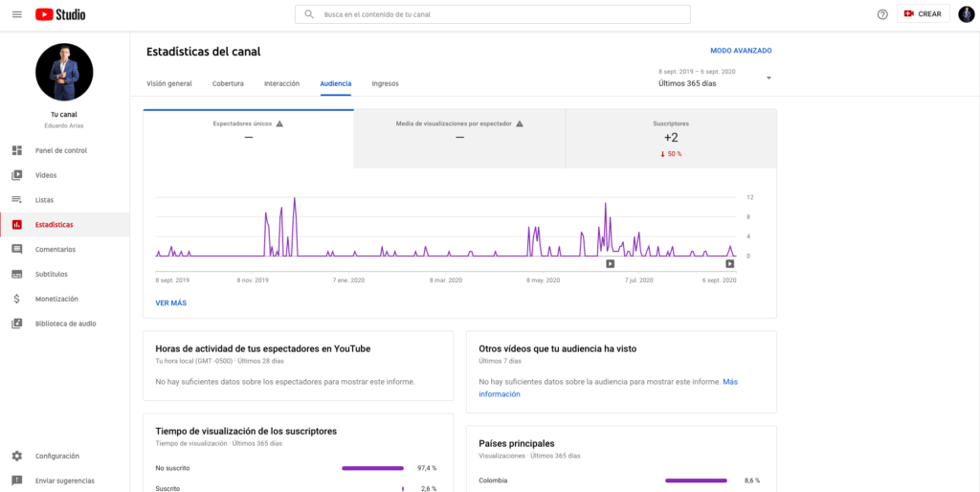
Task: Click the Estadísticas del canal heading
Action: [x=203, y=52]
